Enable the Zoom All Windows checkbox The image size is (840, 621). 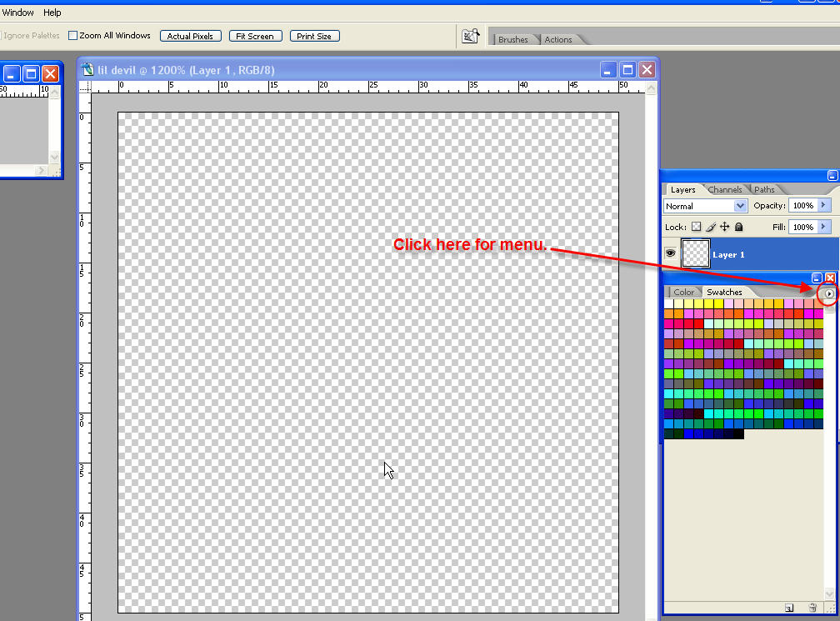point(72,35)
